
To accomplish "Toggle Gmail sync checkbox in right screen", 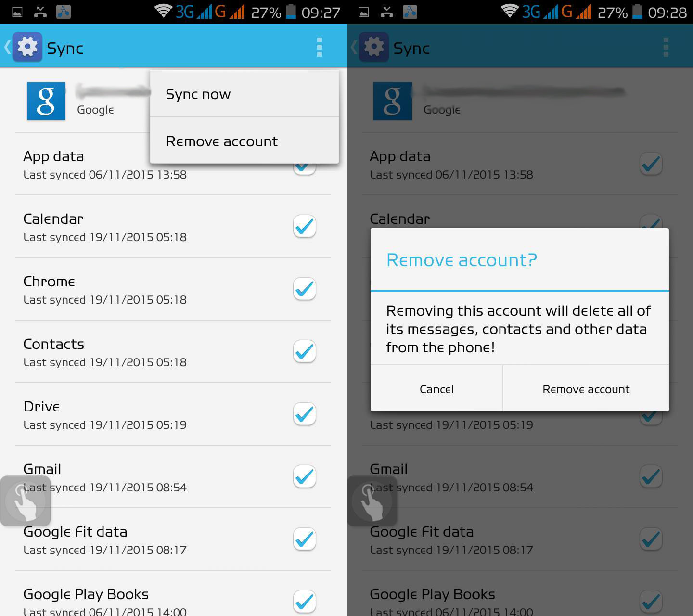I will tap(651, 476).
